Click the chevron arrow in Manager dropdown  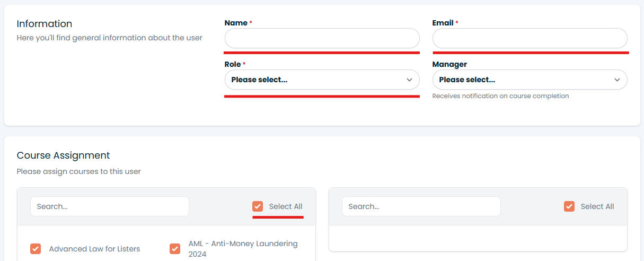click(x=617, y=80)
